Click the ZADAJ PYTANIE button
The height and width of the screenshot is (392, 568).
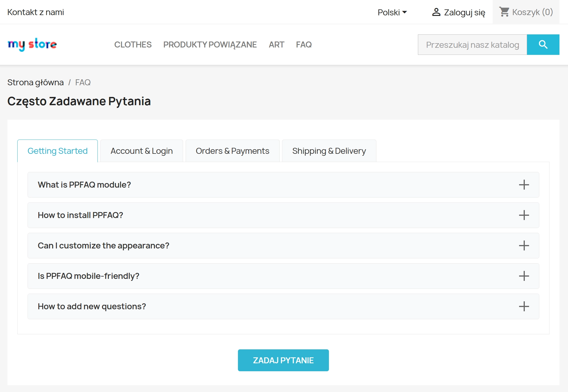point(283,360)
